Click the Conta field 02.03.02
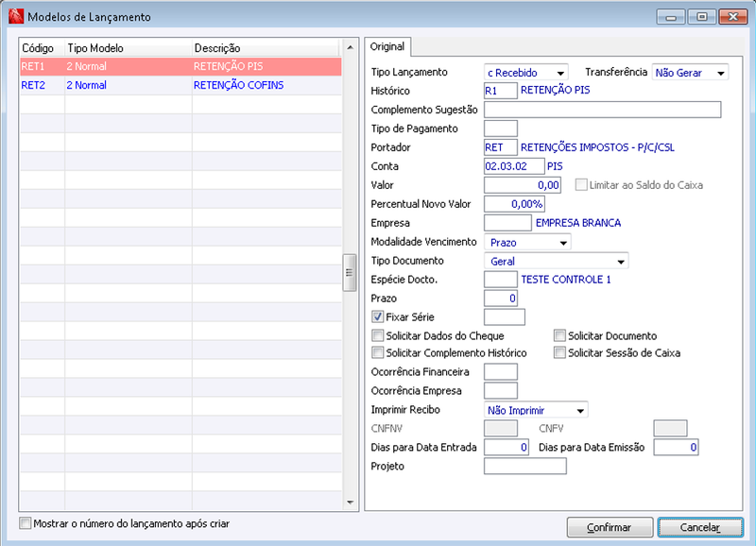The width and height of the screenshot is (756, 546). (514, 166)
